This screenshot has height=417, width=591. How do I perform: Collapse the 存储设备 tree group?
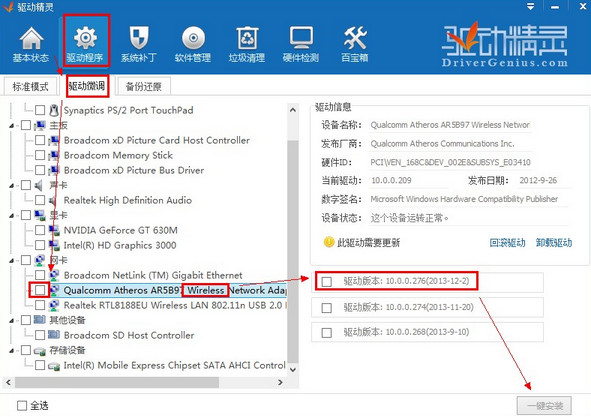[12, 351]
